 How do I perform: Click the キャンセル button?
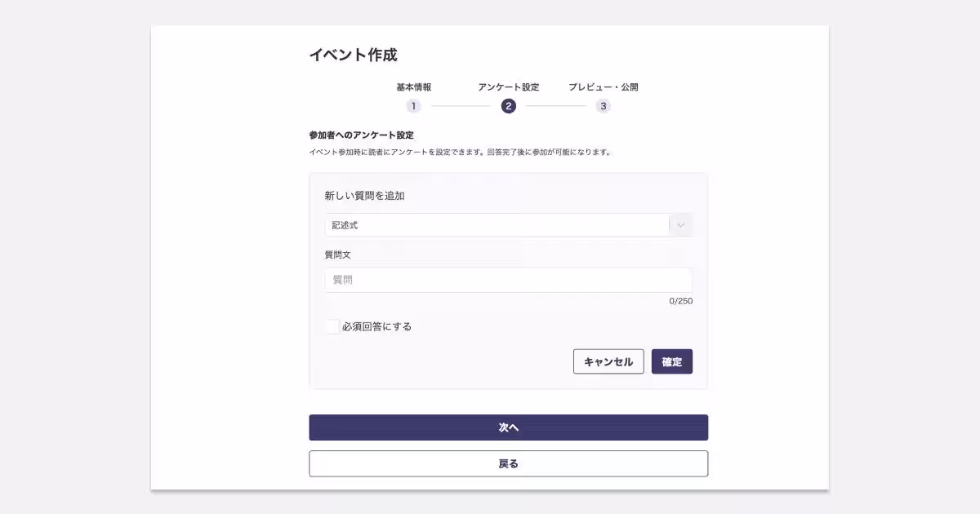click(x=608, y=361)
